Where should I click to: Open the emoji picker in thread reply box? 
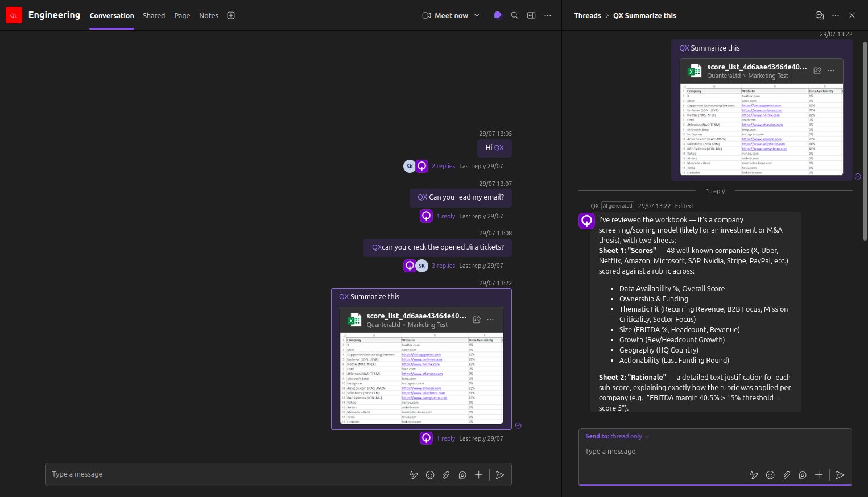[x=770, y=475]
